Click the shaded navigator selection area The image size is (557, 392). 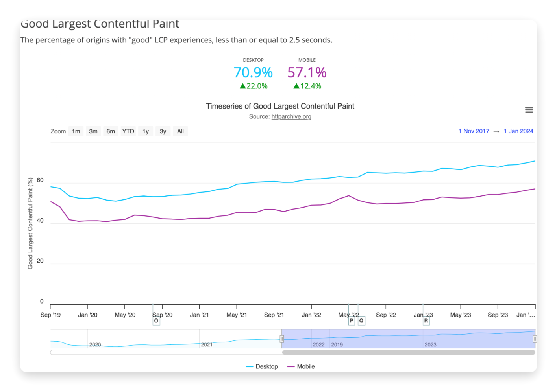pos(408,339)
